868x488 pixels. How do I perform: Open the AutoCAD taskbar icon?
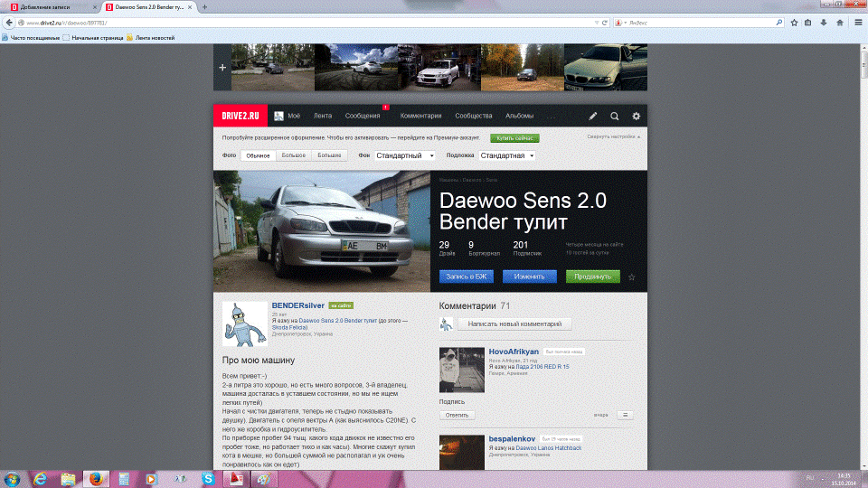pyautogui.click(x=236, y=479)
